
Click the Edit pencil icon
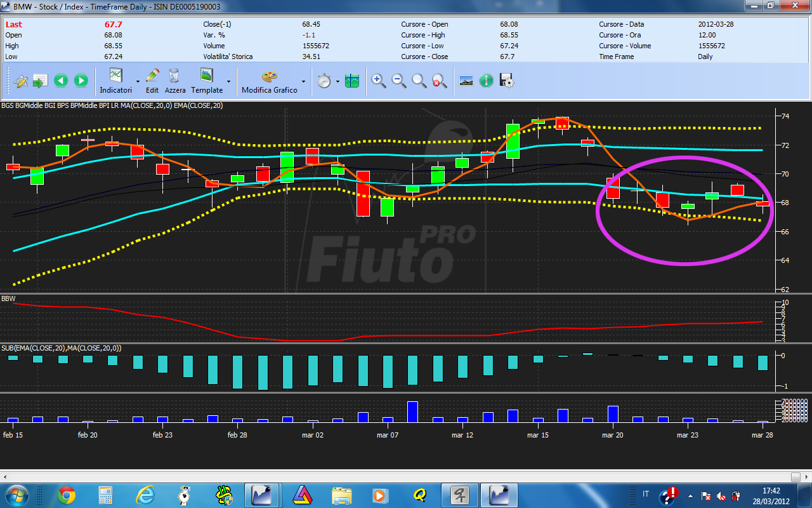pyautogui.click(x=152, y=75)
